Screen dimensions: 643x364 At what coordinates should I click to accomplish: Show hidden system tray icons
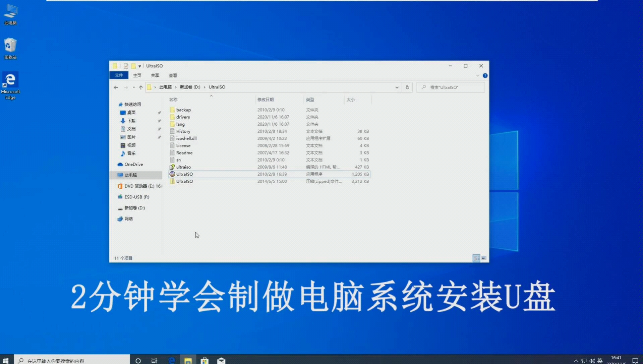tap(576, 361)
